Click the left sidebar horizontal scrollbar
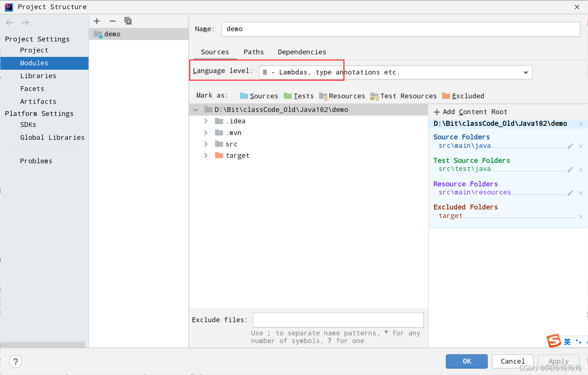 [43, 345]
